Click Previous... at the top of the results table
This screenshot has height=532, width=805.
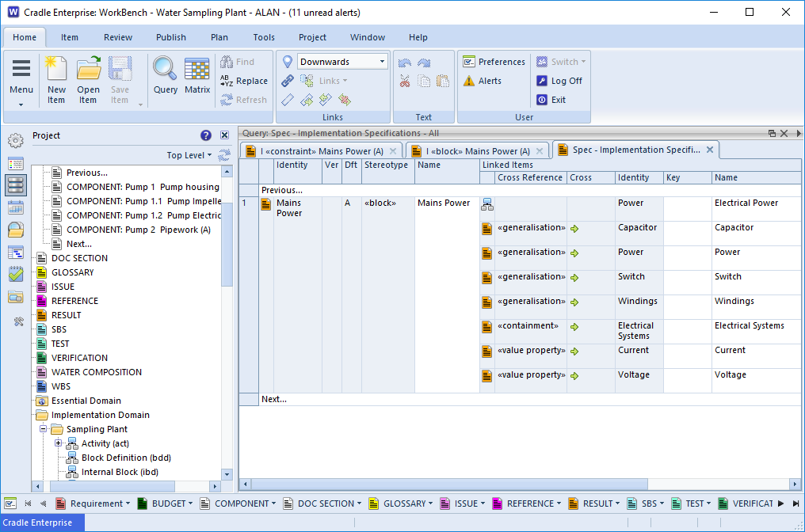click(x=282, y=190)
